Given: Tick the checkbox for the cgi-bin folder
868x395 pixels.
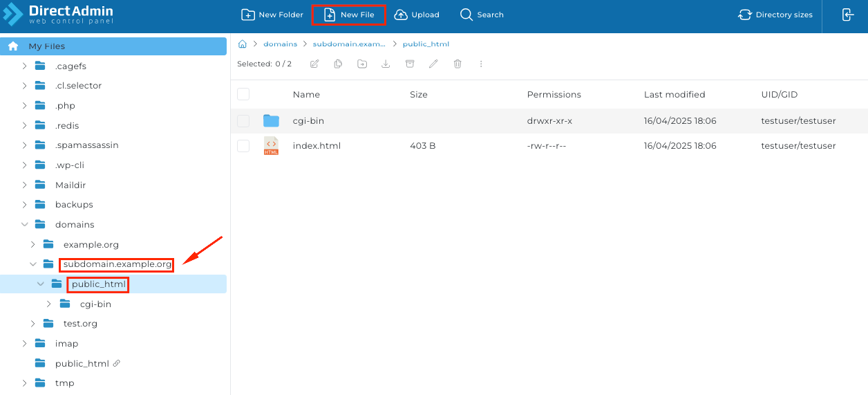Looking at the screenshot, I should click(243, 121).
